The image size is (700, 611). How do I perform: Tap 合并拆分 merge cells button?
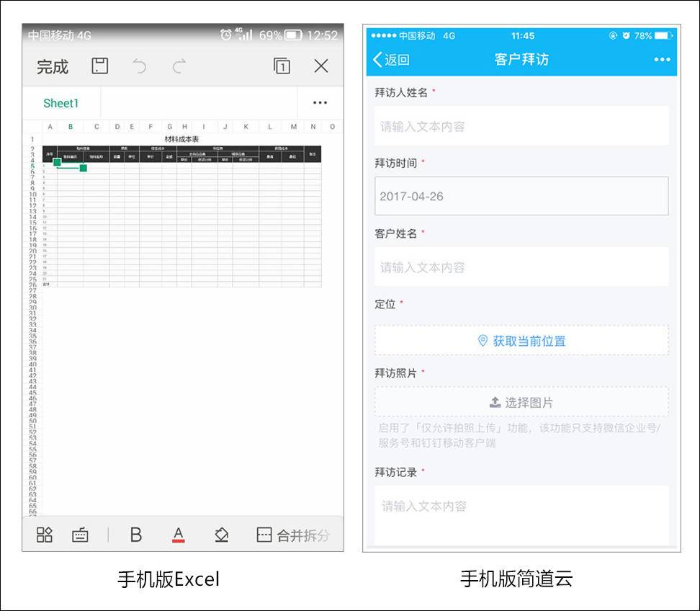(293, 535)
